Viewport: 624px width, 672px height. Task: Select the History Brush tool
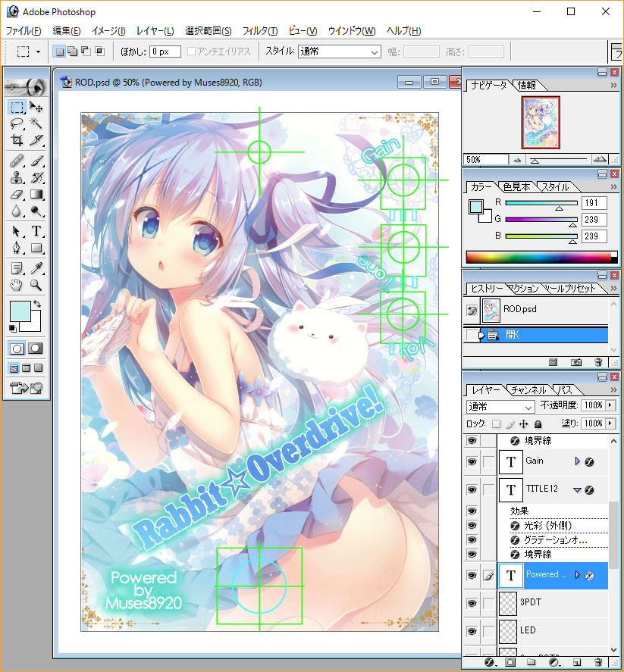(x=36, y=178)
